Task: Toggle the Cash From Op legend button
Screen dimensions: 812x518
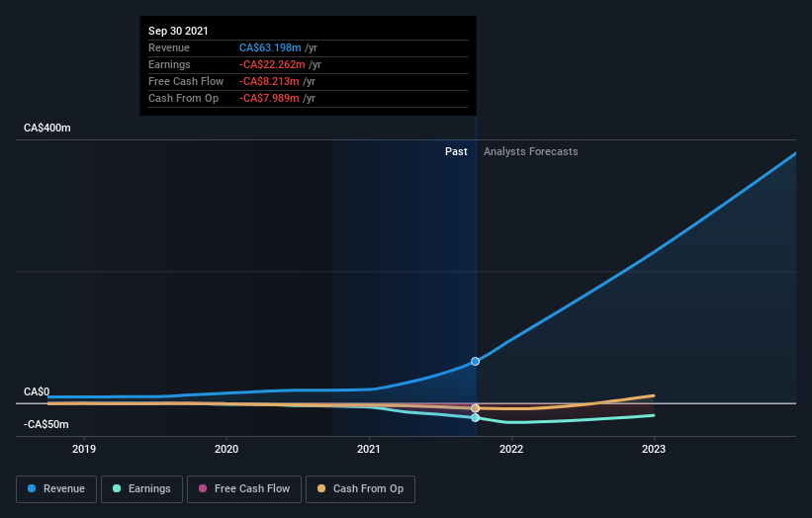Action: click(x=360, y=489)
